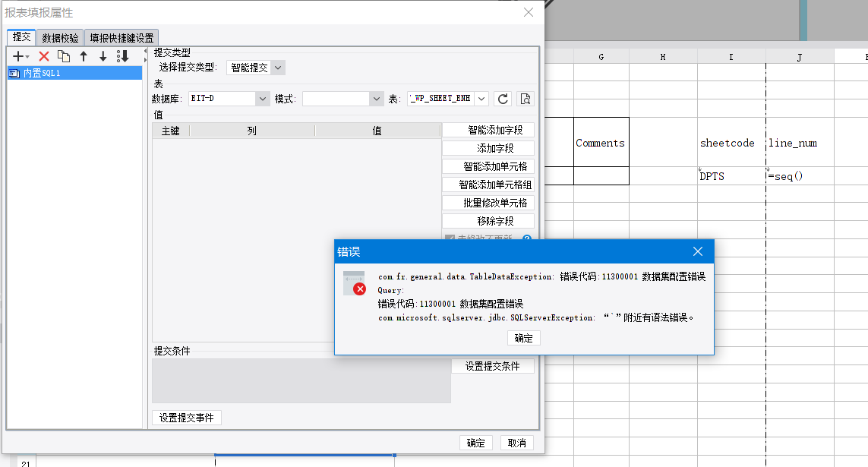This screenshot has width=868, height=467.
Task: Close the 错误 dialog
Action: (x=697, y=252)
